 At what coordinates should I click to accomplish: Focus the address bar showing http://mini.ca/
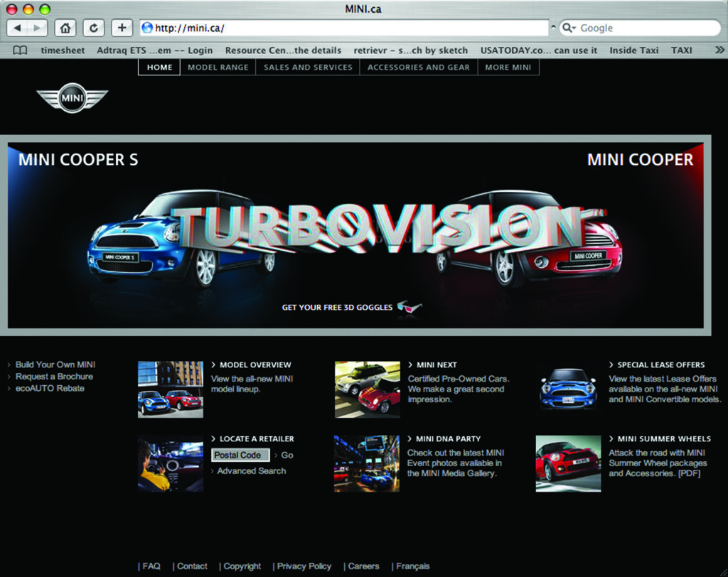click(x=344, y=28)
